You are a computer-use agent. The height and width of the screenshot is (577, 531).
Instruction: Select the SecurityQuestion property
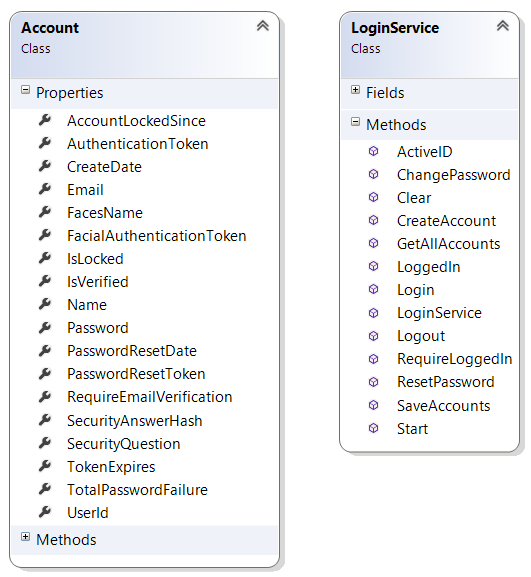point(124,444)
